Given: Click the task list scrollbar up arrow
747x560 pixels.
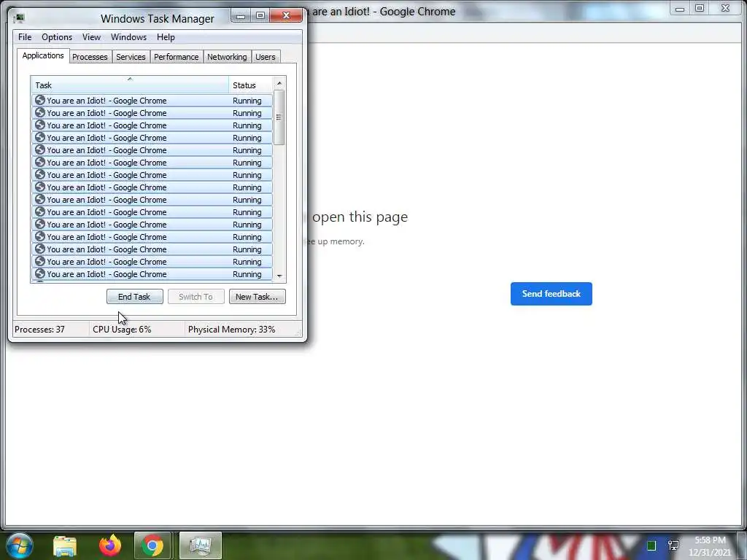Looking at the screenshot, I should coord(279,83).
